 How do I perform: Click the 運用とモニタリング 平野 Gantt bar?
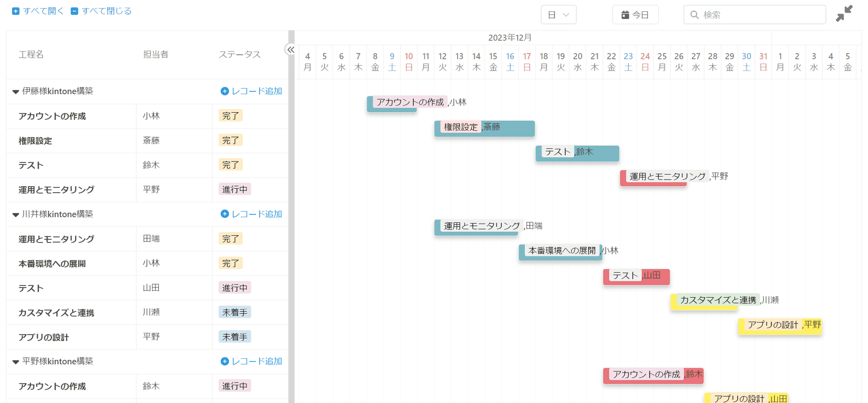coord(653,178)
